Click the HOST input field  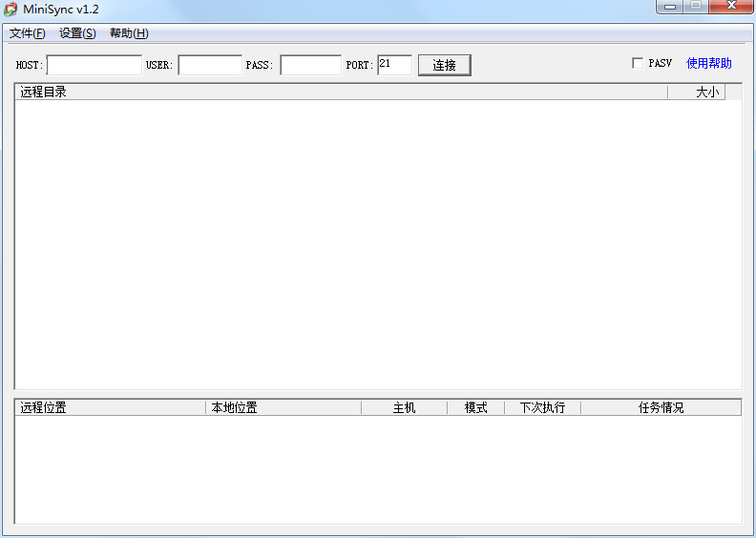point(94,65)
